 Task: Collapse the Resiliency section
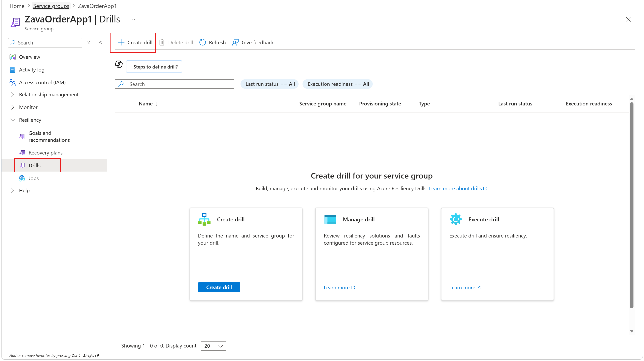[13, 120]
